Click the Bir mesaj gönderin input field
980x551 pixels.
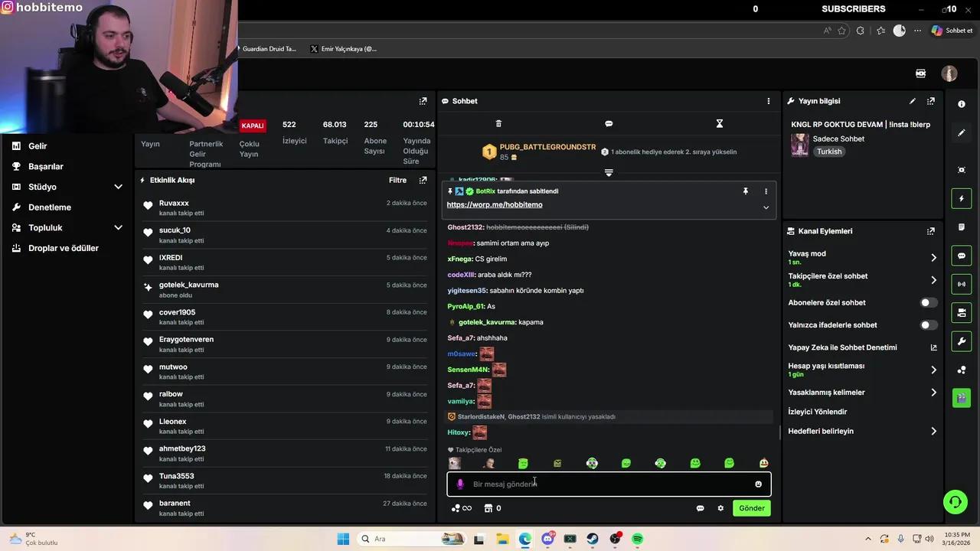[597, 484]
